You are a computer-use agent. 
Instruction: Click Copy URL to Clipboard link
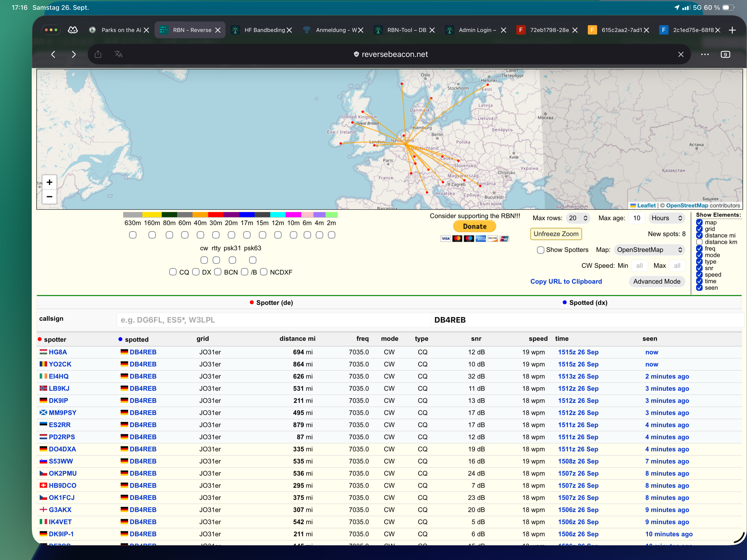566,282
